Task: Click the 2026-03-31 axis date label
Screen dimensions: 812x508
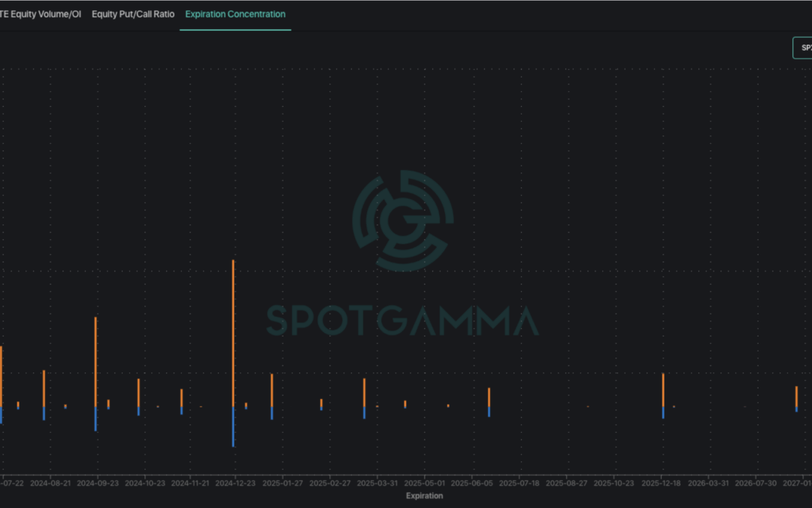Action: (x=708, y=483)
